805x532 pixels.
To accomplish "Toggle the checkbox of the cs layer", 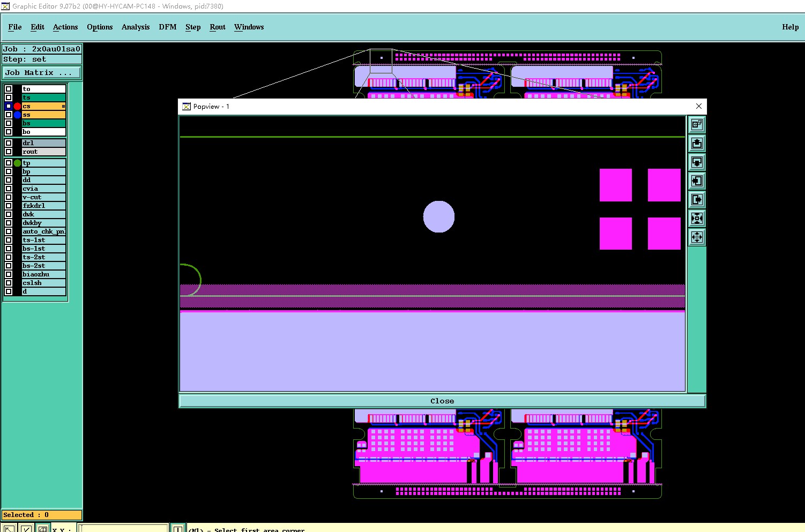I will coord(9,106).
